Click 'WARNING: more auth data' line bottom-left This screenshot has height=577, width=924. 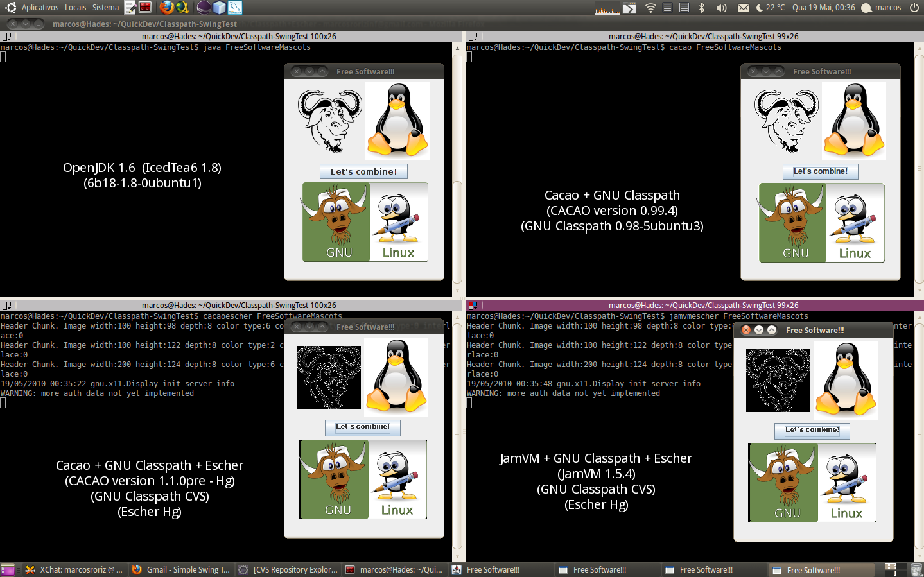click(98, 393)
